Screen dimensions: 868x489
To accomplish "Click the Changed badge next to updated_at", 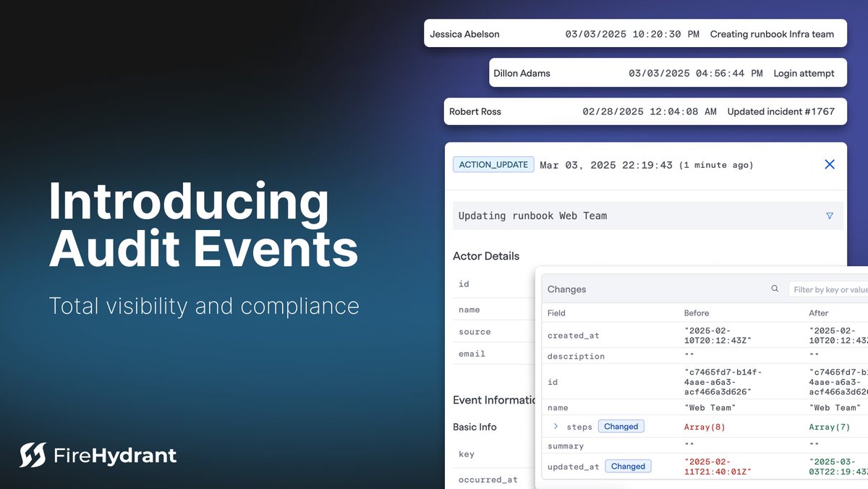I will pyautogui.click(x=628, y=467).
